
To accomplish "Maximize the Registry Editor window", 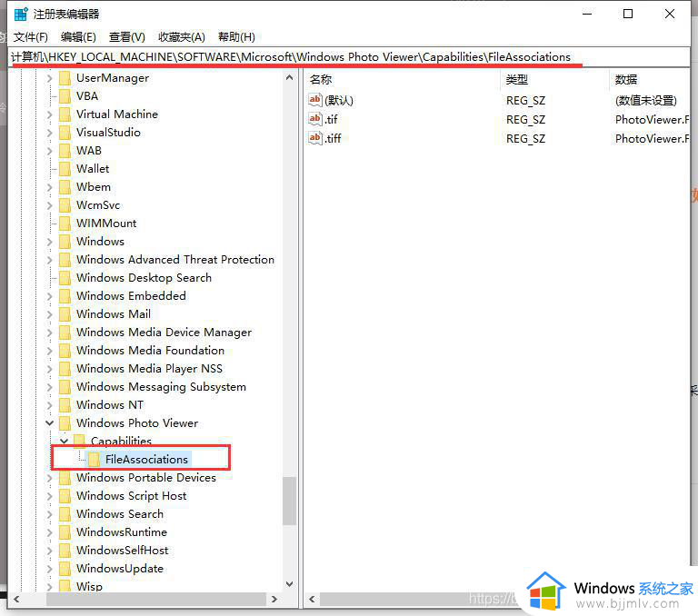I will coord(628,14).
